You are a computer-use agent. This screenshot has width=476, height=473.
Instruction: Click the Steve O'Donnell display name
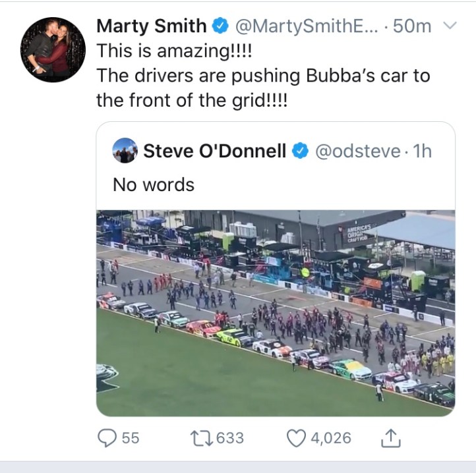pos(214,151)
